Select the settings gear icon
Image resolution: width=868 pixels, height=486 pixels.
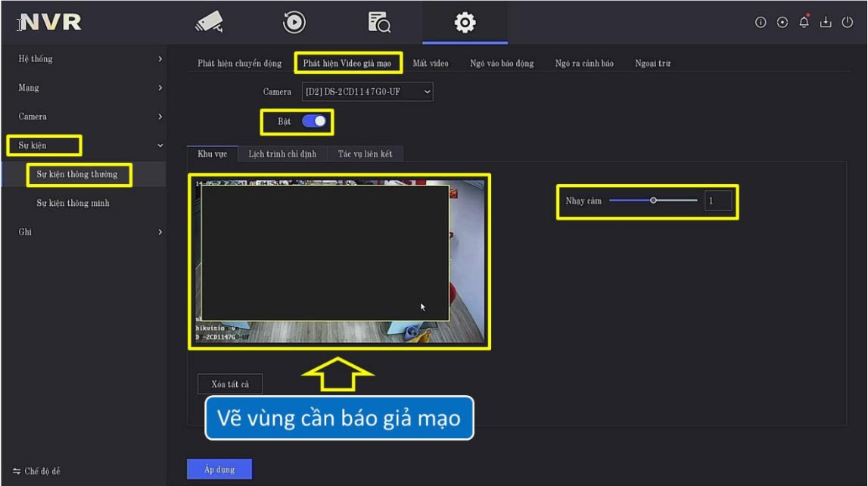pyautogui.click(x=465, y=23)
